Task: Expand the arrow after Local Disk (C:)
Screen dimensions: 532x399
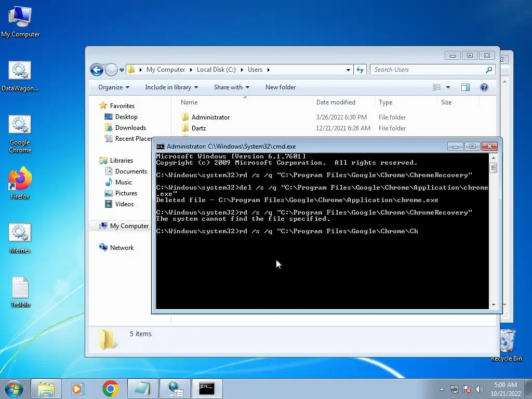Action: pyautogui.click(x=242, y=70)
